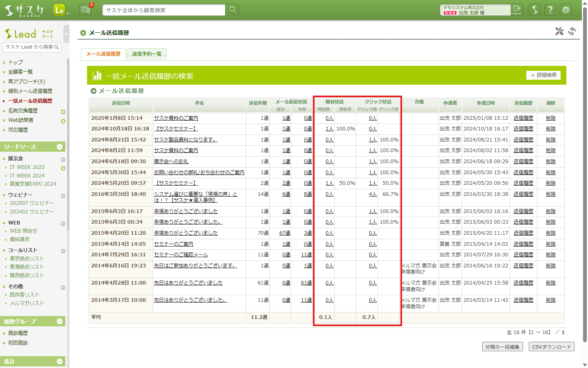Open the help question mark icon
The image size is (588, 368).
tap(550, 10)
